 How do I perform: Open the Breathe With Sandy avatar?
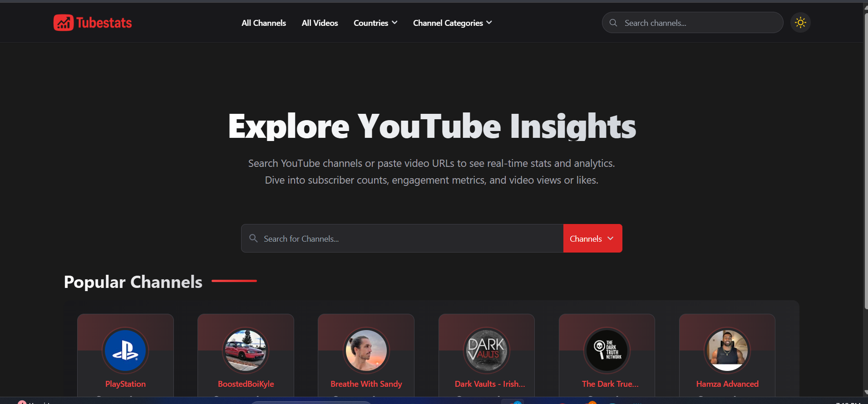[x=366, y=350]
